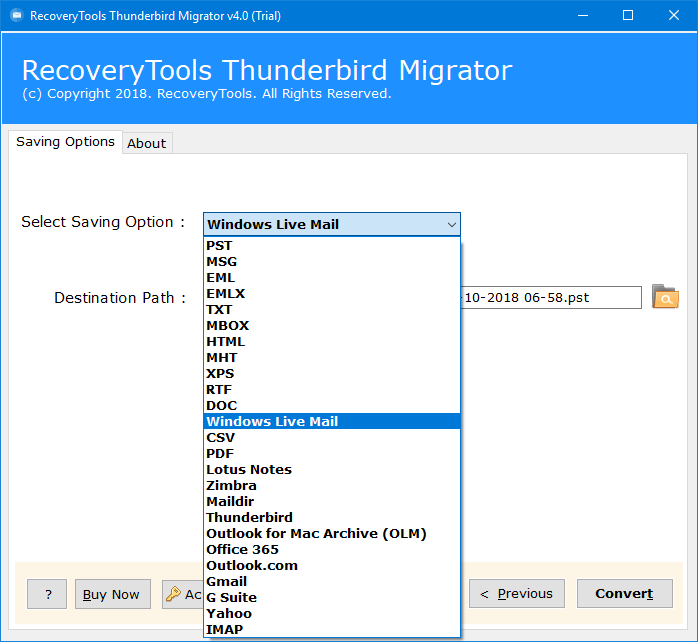Pick Lotus Notes from the list
This screenshot has height=642, width=698.
pyautogui.click(x=332, y=470)
